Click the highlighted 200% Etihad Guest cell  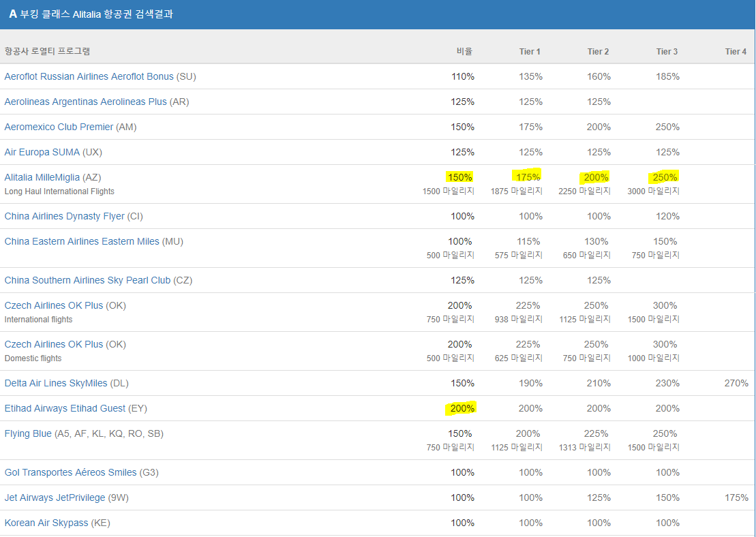(x=462, y=408)
